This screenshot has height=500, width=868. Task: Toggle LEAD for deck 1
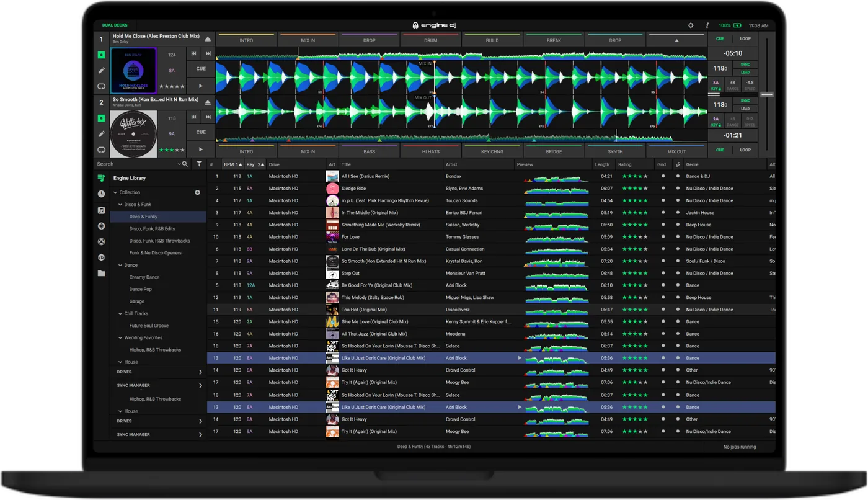coord(745,73)
